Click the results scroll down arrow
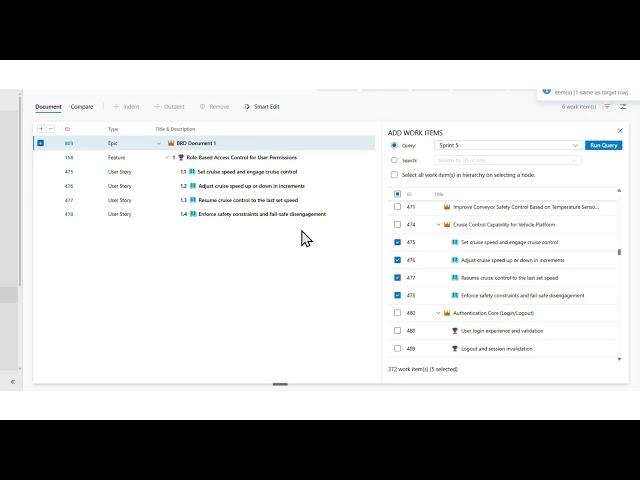 click(x=619, y=359)
